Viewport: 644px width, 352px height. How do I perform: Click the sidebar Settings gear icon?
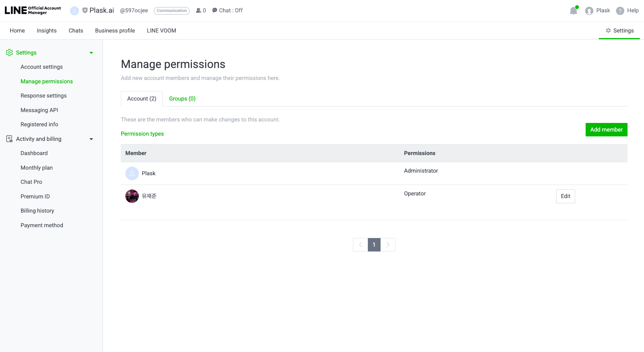click(x=9, y=53)
